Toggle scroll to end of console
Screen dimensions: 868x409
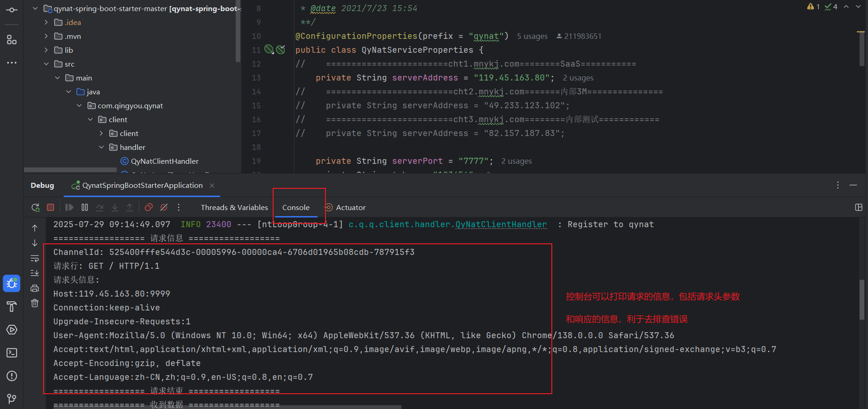click(x=35, y=273)
